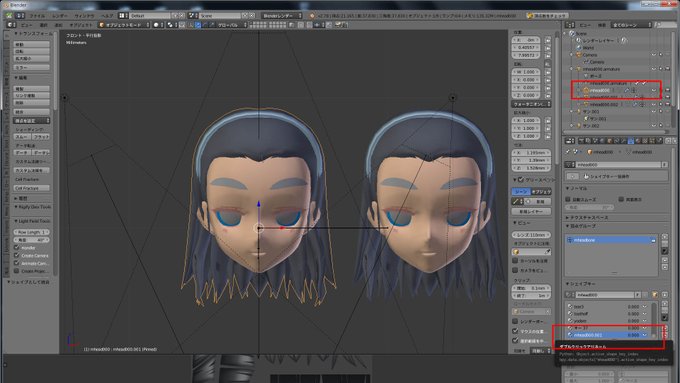Click the outliner editor type icon
Viewport: 680px width, 383px height.
pos(570,25)
